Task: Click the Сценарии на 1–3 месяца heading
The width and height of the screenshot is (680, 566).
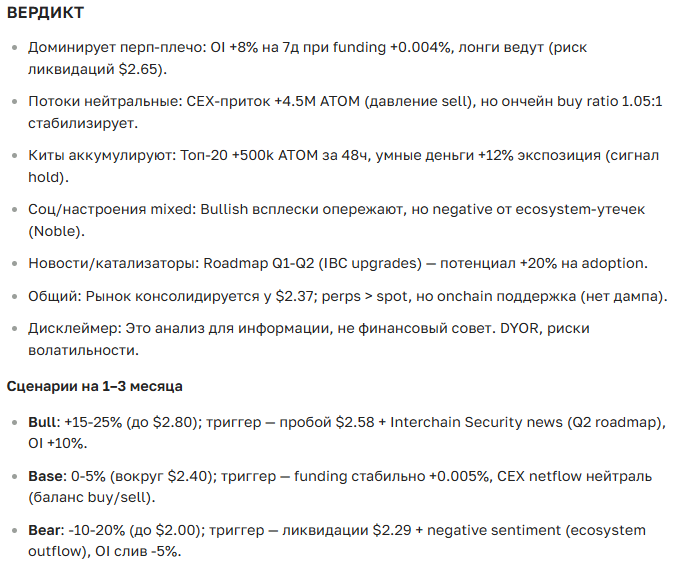Action: tap(94, 385)
